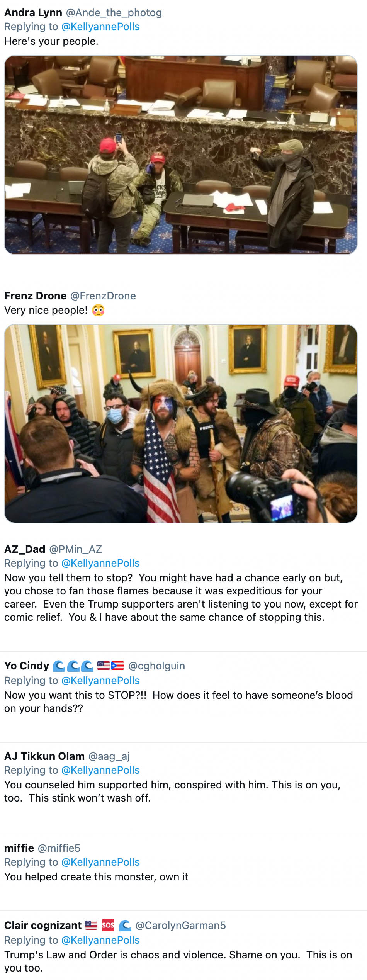Click the SOS emoji beside Clair cognizant

tap(108, 926)
